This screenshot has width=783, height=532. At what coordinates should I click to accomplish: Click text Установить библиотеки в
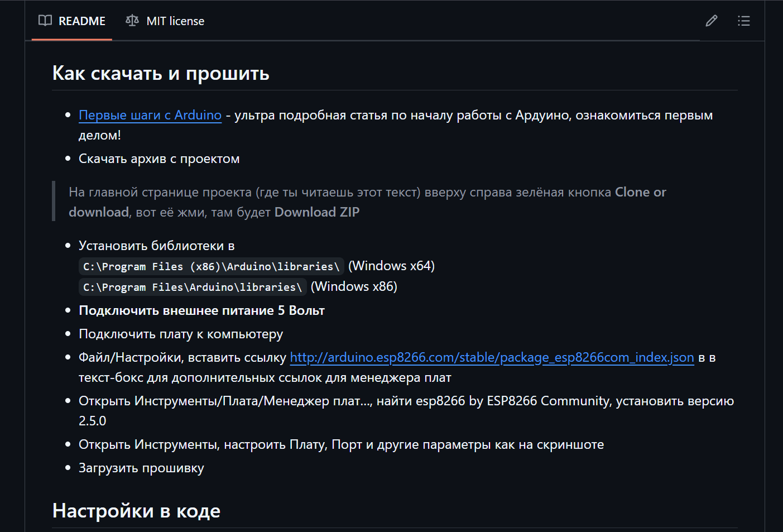(157, 246)
